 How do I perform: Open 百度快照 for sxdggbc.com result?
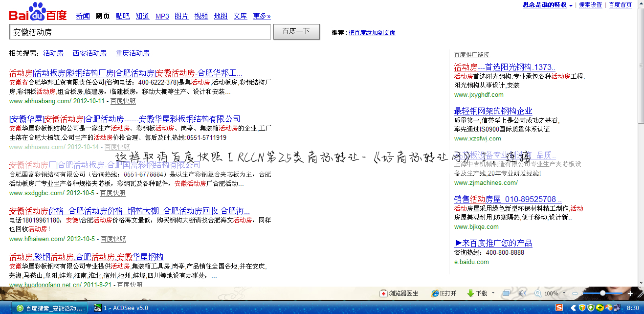[113, 193]
